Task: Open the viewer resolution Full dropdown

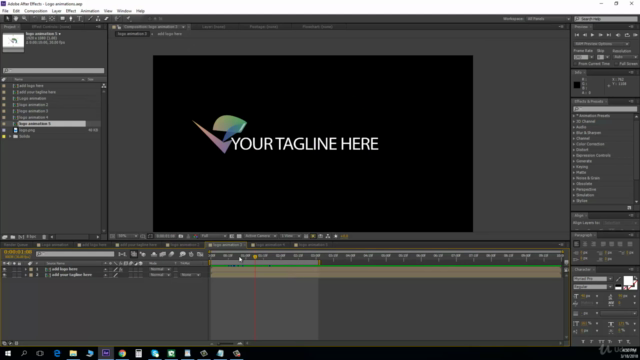Action: [213, 236]
